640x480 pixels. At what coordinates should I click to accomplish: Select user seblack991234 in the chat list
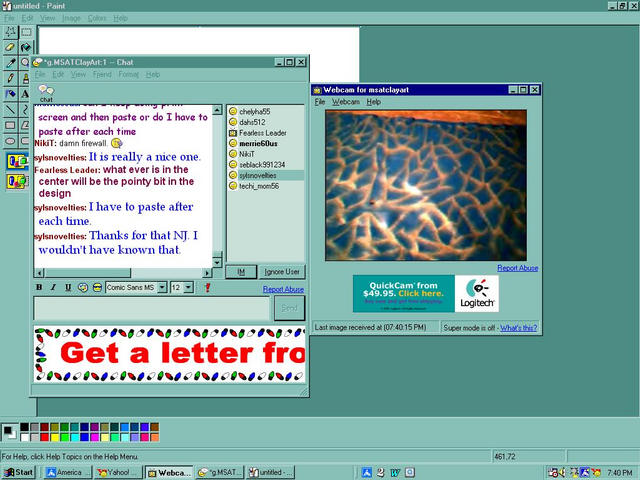(262, 164)
